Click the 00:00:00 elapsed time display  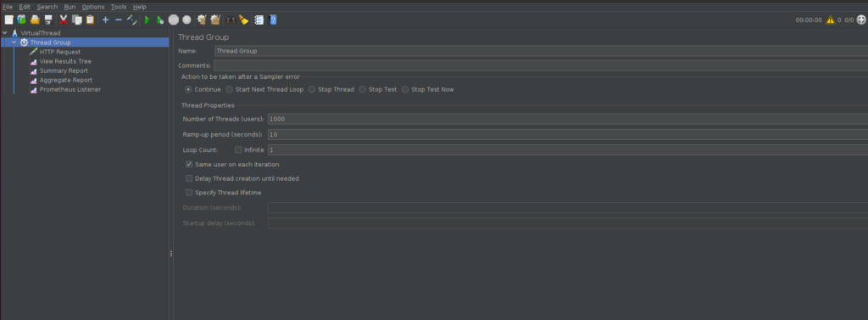(809, 20)
